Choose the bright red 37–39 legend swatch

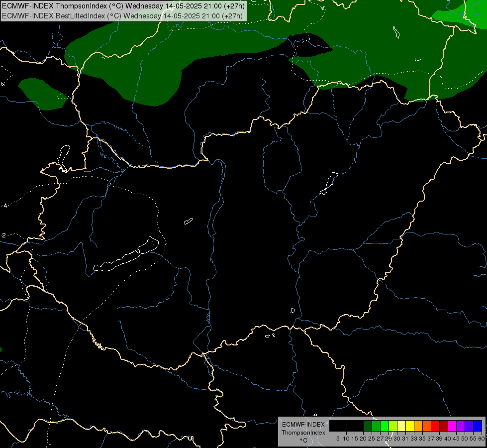point(435,426)
